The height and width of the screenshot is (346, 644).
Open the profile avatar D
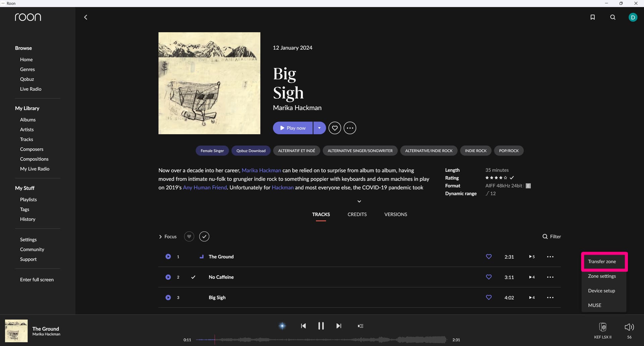point(633,17)
